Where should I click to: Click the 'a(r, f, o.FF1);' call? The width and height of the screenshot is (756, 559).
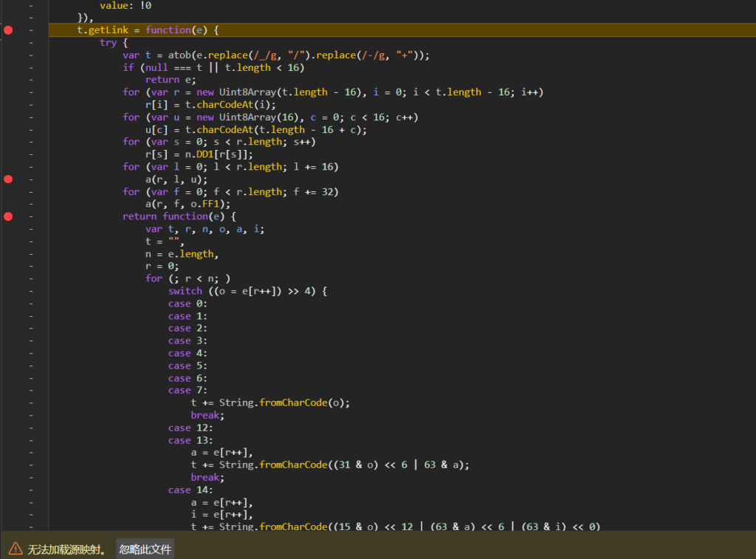coord(188,204)
